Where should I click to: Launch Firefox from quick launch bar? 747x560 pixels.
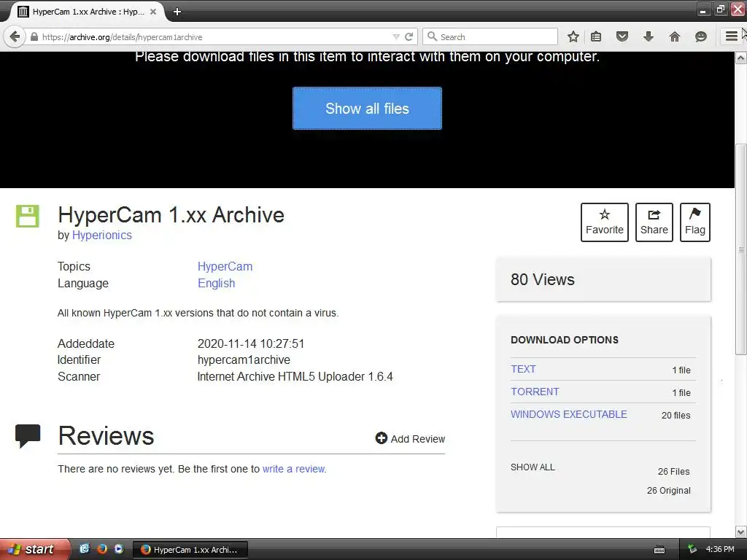[x=102, y=549]
